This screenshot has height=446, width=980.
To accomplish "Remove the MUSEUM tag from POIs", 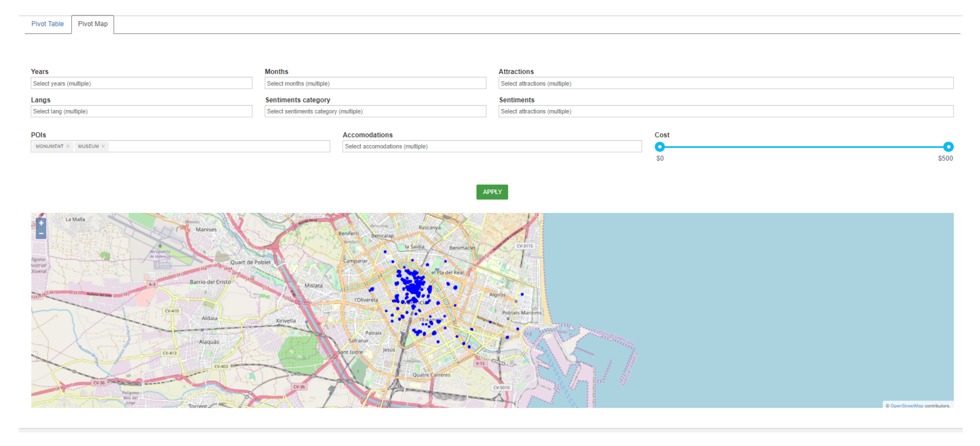I will point(103,146).
